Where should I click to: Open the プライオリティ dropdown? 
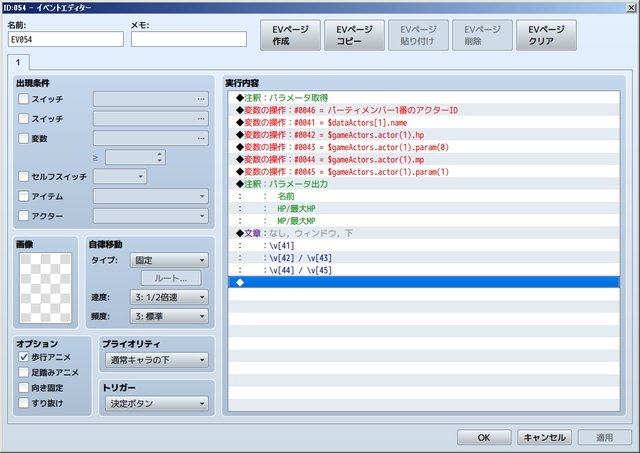[157, 360]
